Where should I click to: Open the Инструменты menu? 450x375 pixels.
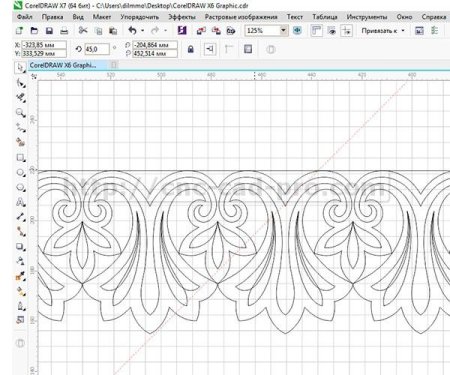click(x=367, y=17)
